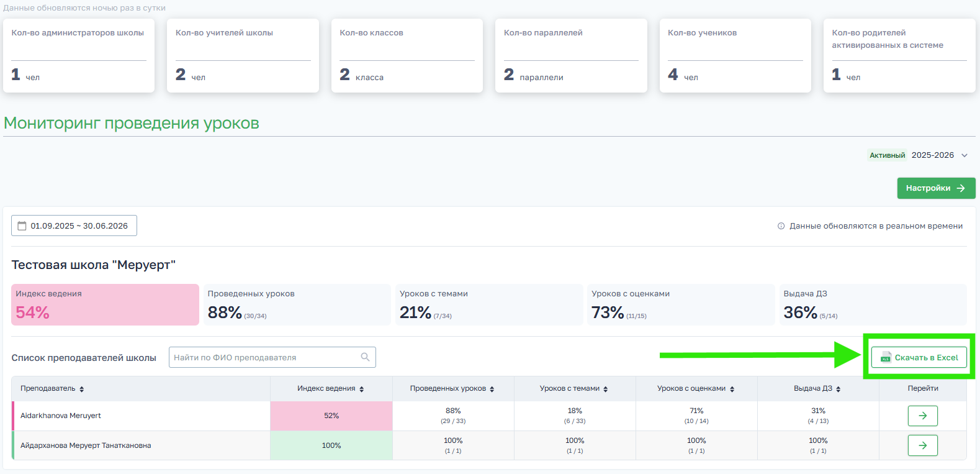The height and width of the screenshot is (474, 980).
Task: Select the Проведенных уроков 88% card
Action: pos(297,304)
